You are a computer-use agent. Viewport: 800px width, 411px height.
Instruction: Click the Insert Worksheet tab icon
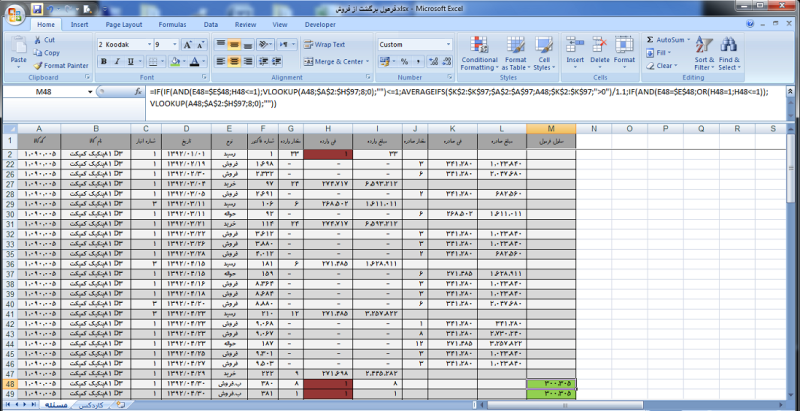[x=120, y=404]
